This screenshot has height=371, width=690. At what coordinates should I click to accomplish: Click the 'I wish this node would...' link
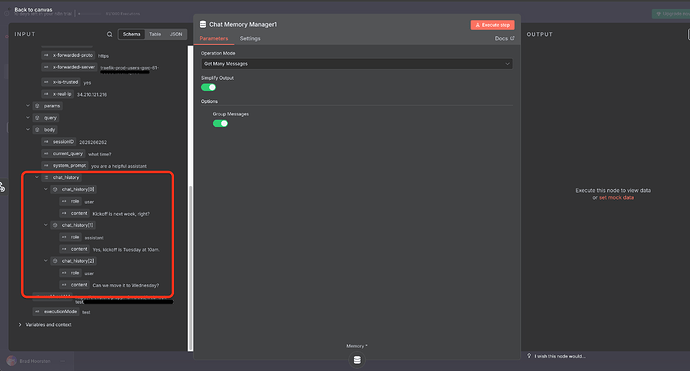pos(560,356)
